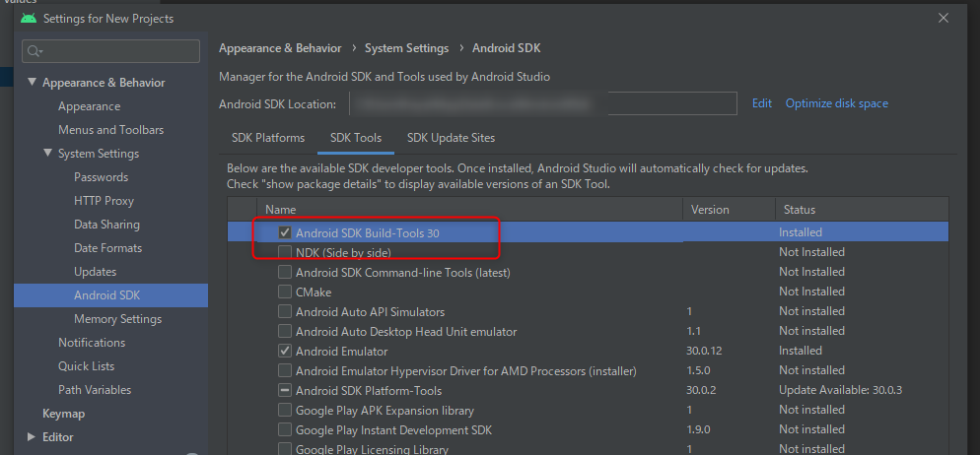The width and height of the screenshot is (980, 455).
Task: Close the Settings for New Projects dialog
Action: coord(944,18)
